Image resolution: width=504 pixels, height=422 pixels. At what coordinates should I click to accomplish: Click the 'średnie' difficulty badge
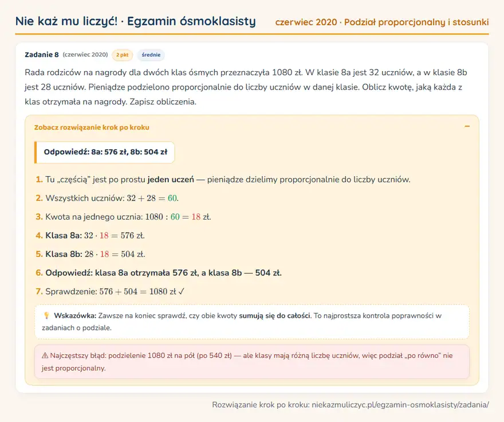[x=151, y=55]
